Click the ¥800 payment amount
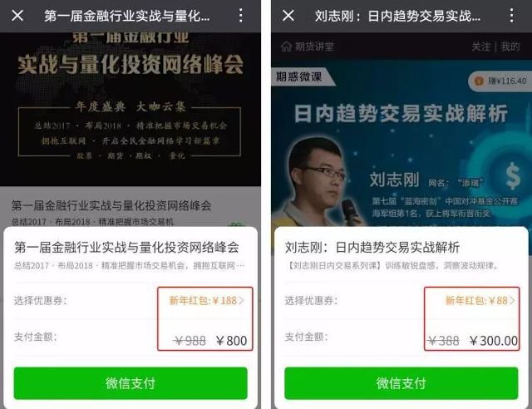The width and height of the screenshot is (532, 409). click(x=231, y=341)
